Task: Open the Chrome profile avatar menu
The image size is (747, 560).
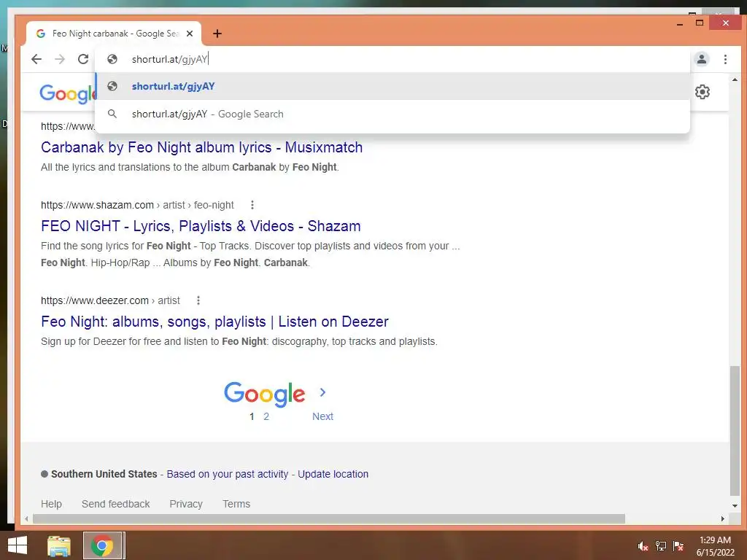Action: point(702,59)
